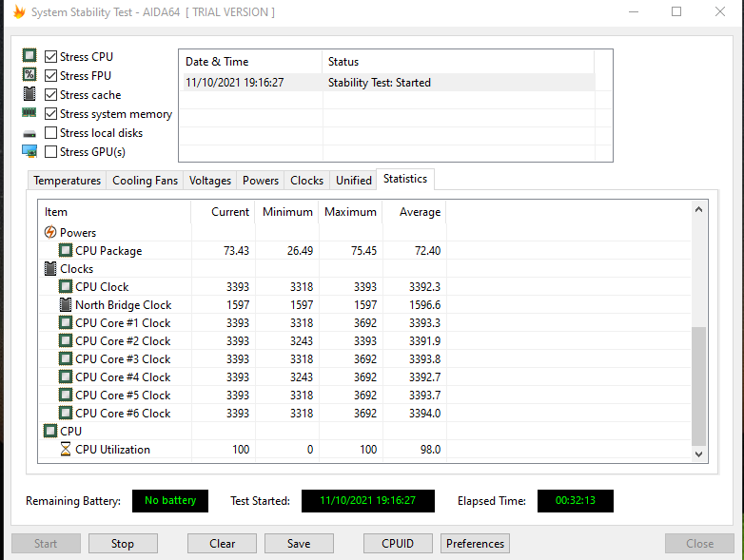Click the Item column header
Viewport: 744px width, 560px height.
click(114, 212)
